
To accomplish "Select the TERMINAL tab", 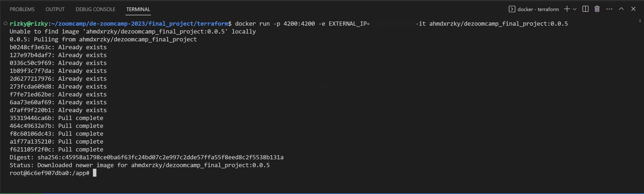I will tap(138, 9).
